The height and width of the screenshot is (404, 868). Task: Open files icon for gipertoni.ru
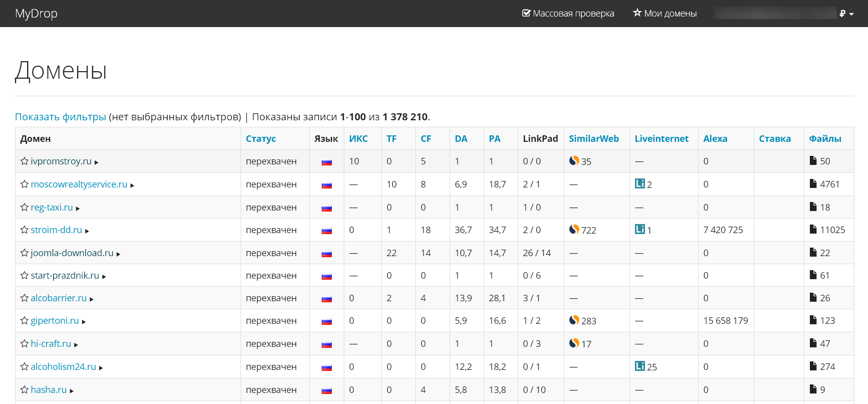tap(813, 320)
